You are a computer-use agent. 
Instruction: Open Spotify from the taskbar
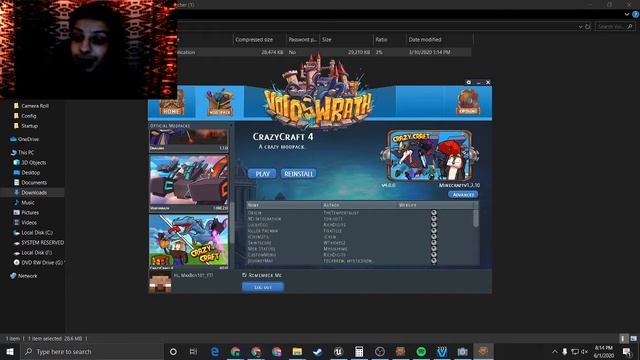click(x=421, y=351)
